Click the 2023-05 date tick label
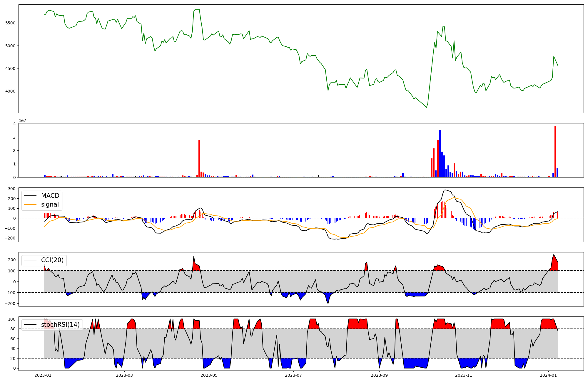588x382 pixels. point(209,375)
